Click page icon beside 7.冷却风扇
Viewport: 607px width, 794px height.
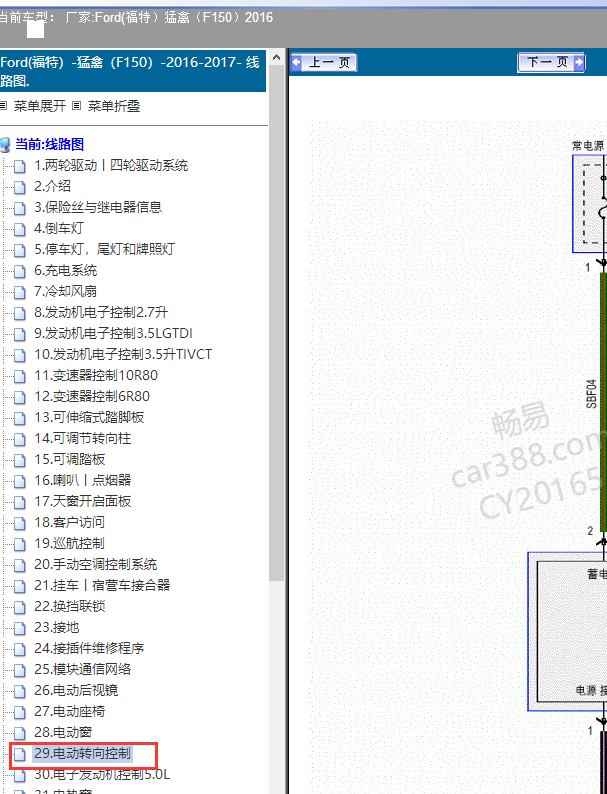coord(20,292)
